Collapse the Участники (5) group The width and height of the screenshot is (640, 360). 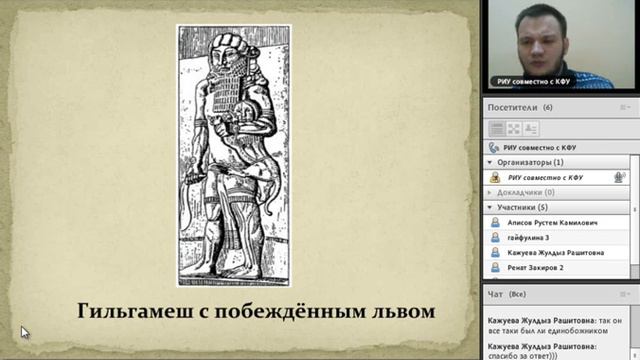490,207
